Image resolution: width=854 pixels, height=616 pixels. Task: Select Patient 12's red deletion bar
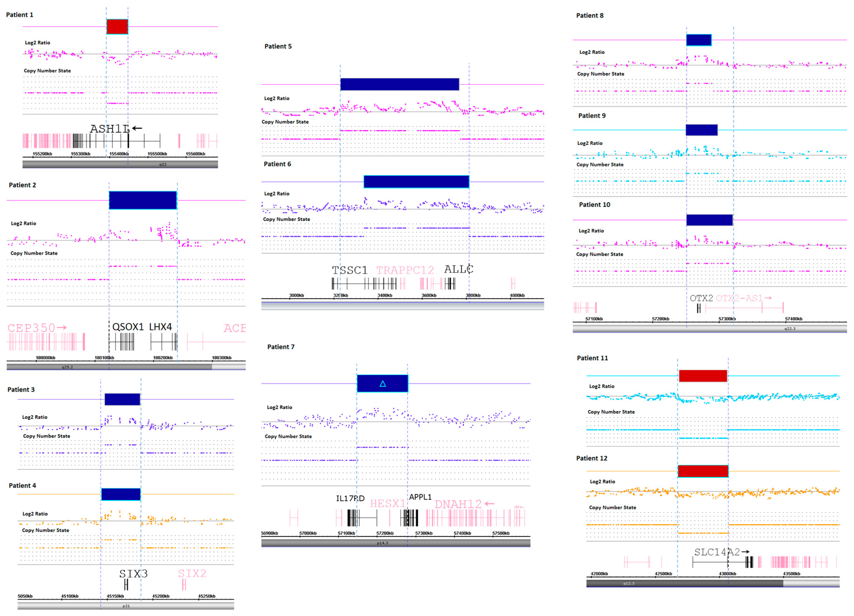pos(703,471)
